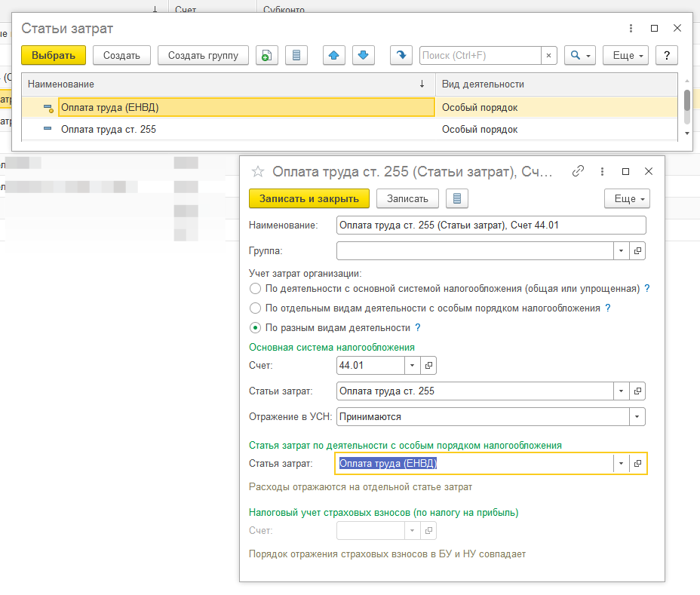
Task: Click the link icon in the dialog title bar
Action: pos(579,171)
